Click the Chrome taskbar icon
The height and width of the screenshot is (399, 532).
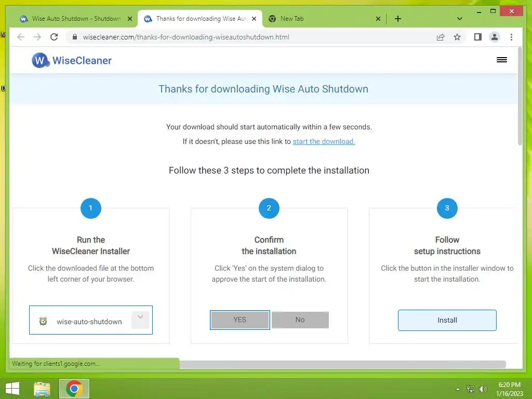point(74,389)
